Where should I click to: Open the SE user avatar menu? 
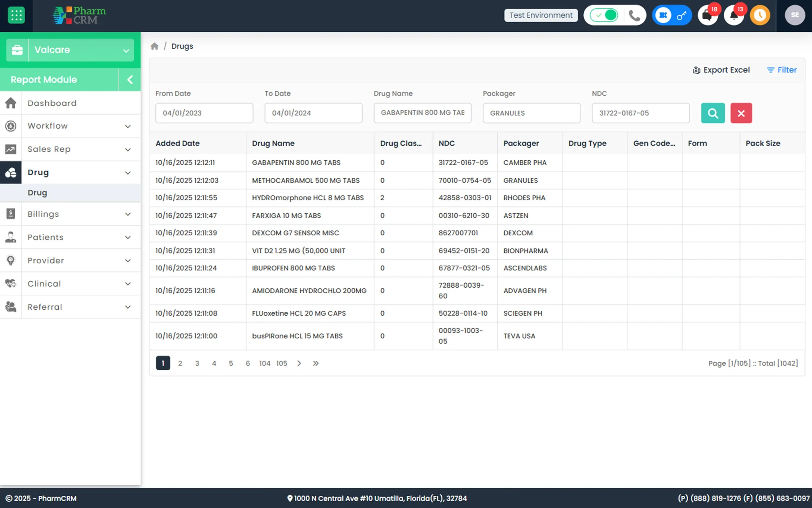795,15
